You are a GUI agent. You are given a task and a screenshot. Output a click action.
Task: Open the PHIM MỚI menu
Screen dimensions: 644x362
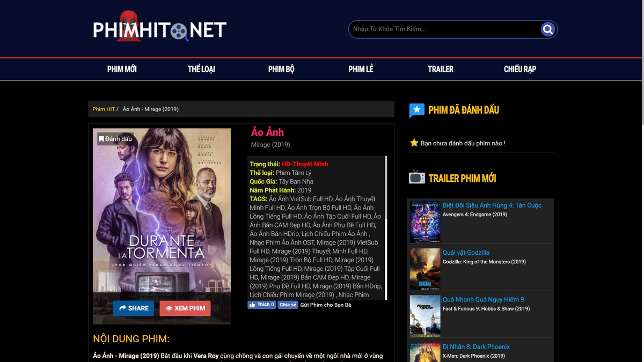coord(122,69)
